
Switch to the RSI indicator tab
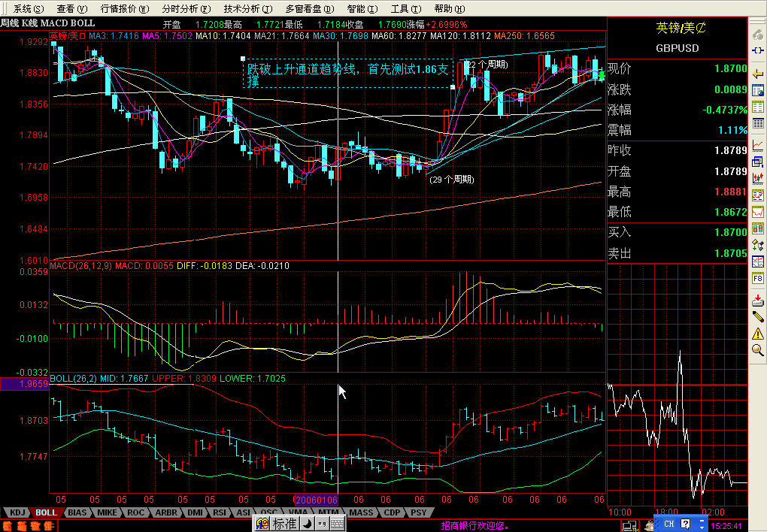[x=220, y=512]
